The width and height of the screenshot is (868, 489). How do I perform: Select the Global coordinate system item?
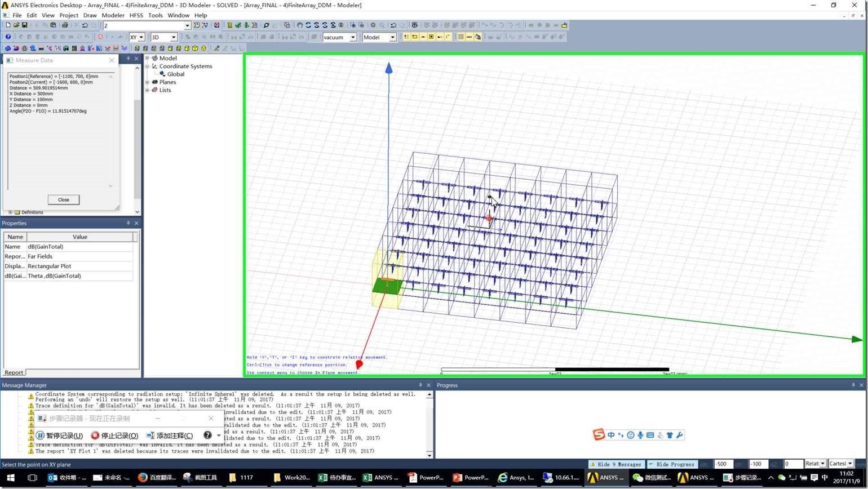pyautogui.click(x=175, y=74)
